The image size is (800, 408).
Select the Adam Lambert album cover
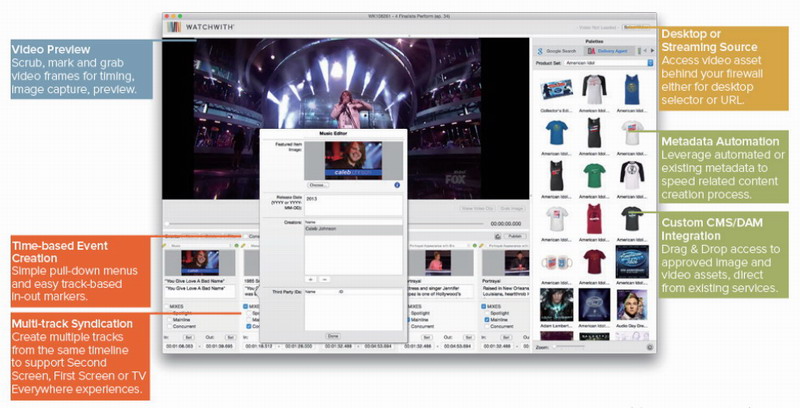tap(557, 304)
